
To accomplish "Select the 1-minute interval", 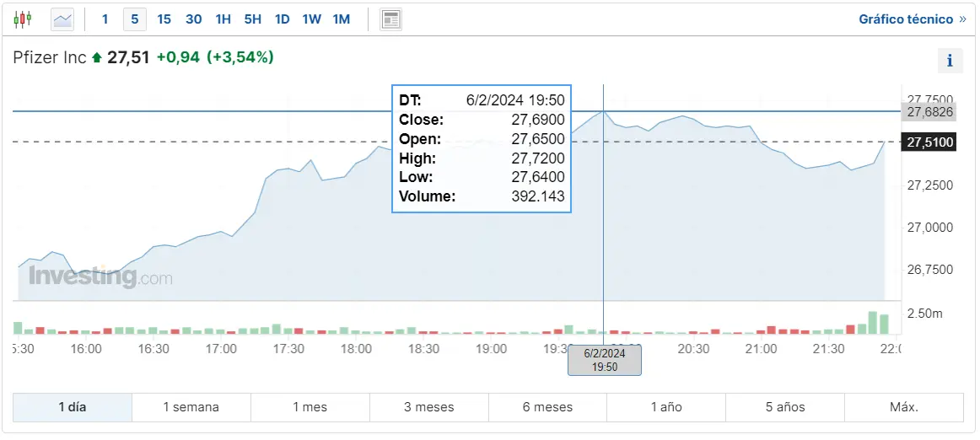I will tap(105, 19).
